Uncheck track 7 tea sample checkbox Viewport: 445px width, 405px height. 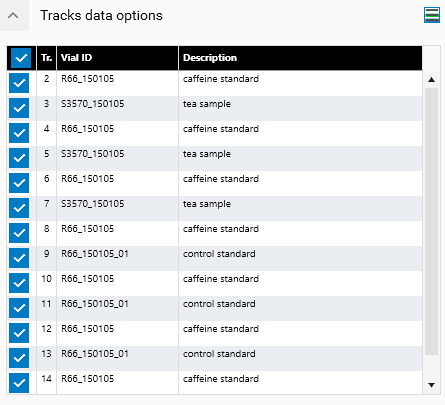point(19,208)
